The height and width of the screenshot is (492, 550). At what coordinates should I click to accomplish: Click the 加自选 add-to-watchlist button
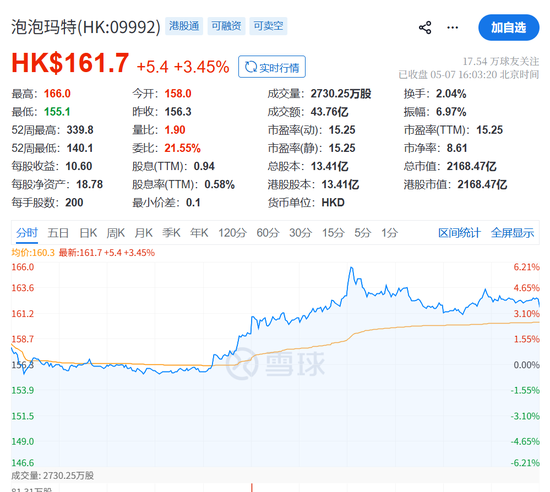[509, 27]
